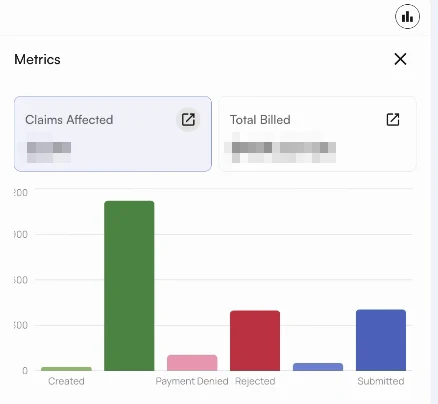The width and height of the screenshot is (438, 404).
Task: Open Claims Affected in new window icon
Action: coord(188,119)
